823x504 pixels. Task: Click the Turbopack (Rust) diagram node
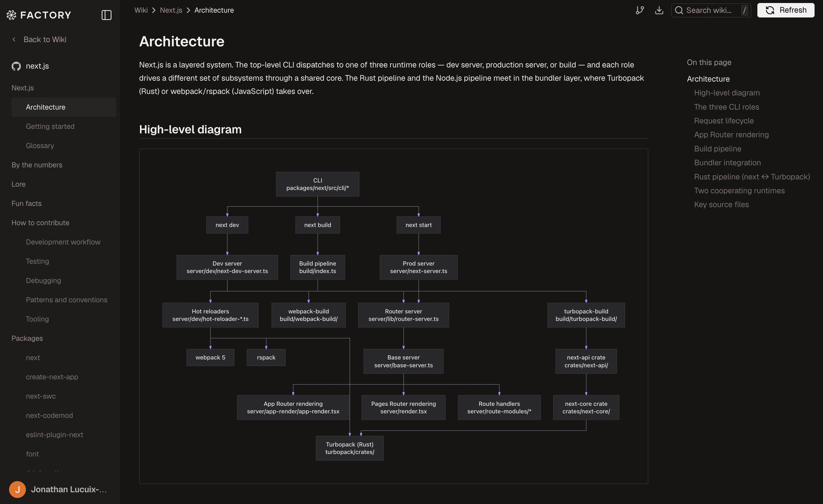coord(349,448)
